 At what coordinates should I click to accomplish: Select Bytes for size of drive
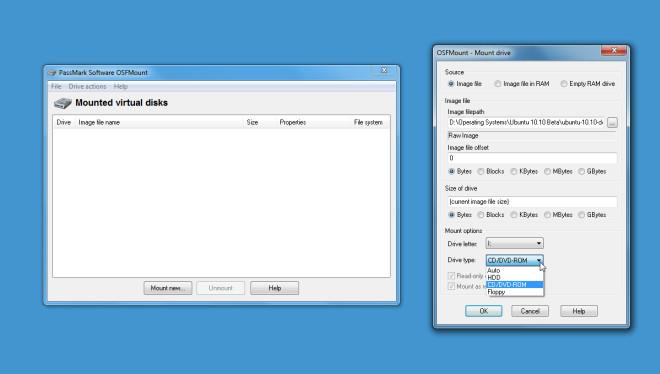(x=452, y=215)
